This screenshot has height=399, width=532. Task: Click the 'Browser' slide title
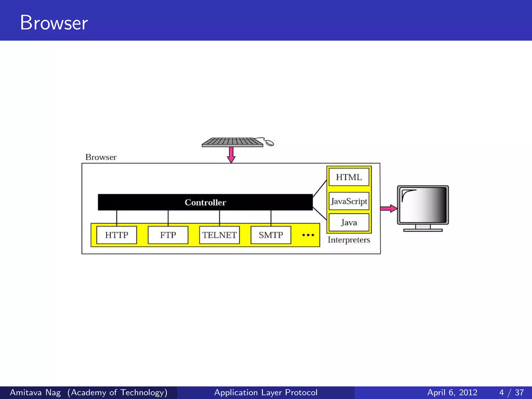pos(54,23)
